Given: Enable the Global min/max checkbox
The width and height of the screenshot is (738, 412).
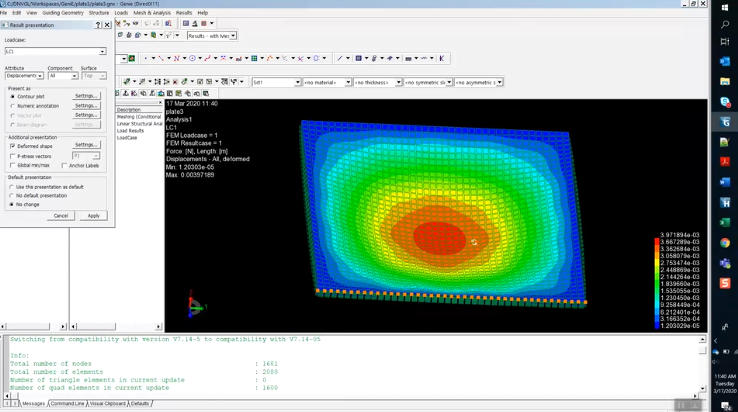Looking at the screenshot, I should click(x=13, y=165).
